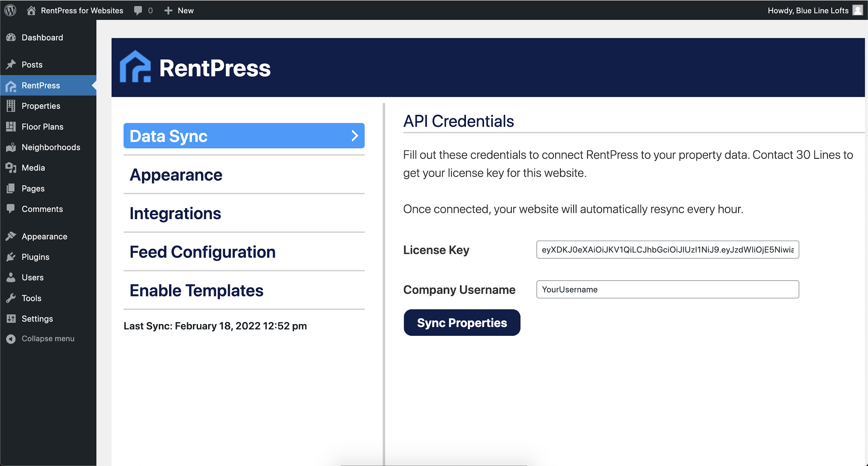
Task: Click the Properties building icon
Action: (11, 106)
